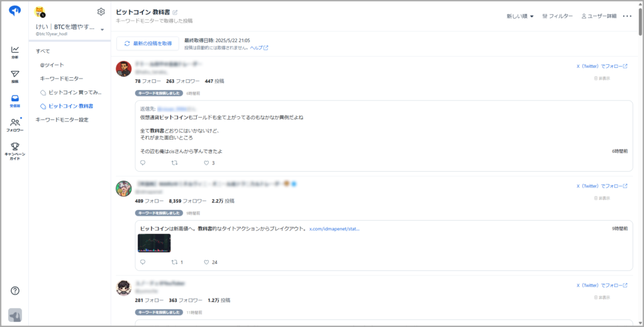Image resolution: width=644 pixels, height=327 pixels.
Task: Click the edit pencil beside ビットコイン 教科書 title
Action: pos(175,13)
